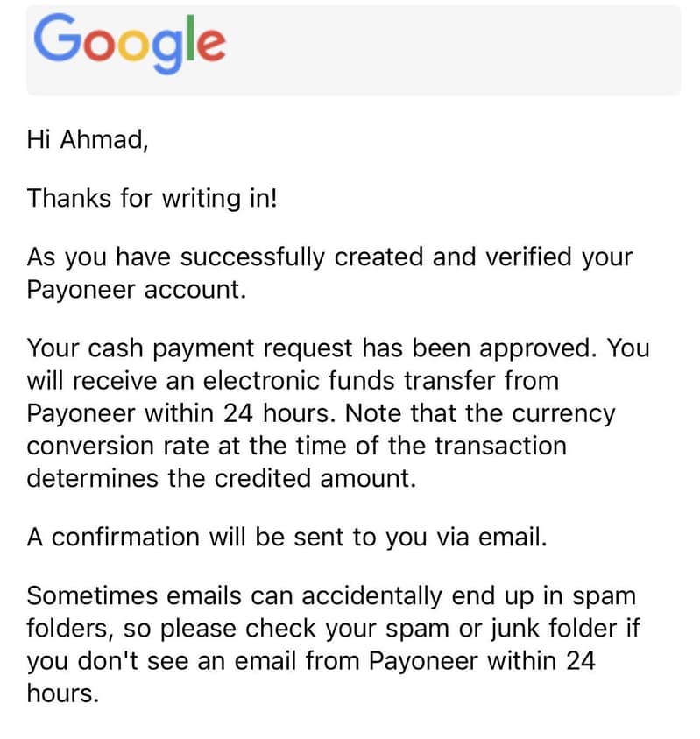Click the "currency" word at line end
Viewport: 700px width, 739px height.
click(563, 415)
